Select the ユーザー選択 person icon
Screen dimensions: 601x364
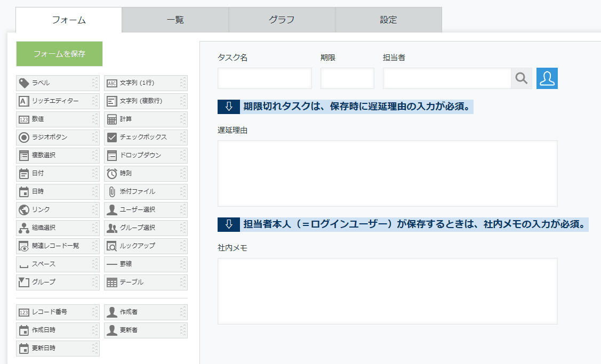coord(111,209)
